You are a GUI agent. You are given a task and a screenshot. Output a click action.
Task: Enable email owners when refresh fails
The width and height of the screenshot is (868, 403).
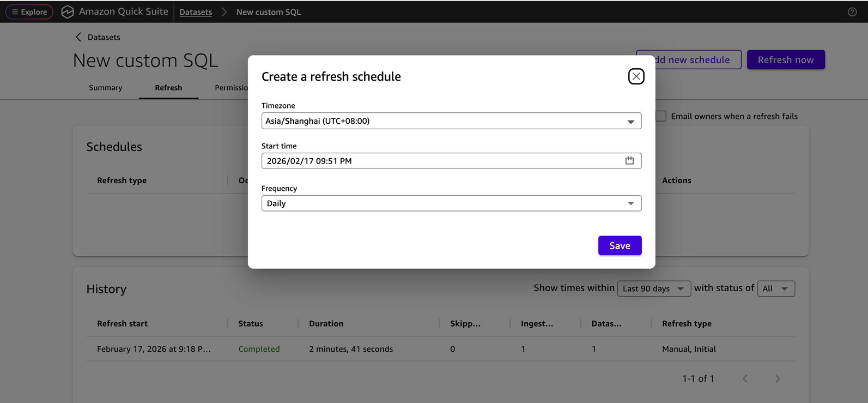[x=661, y=116]
